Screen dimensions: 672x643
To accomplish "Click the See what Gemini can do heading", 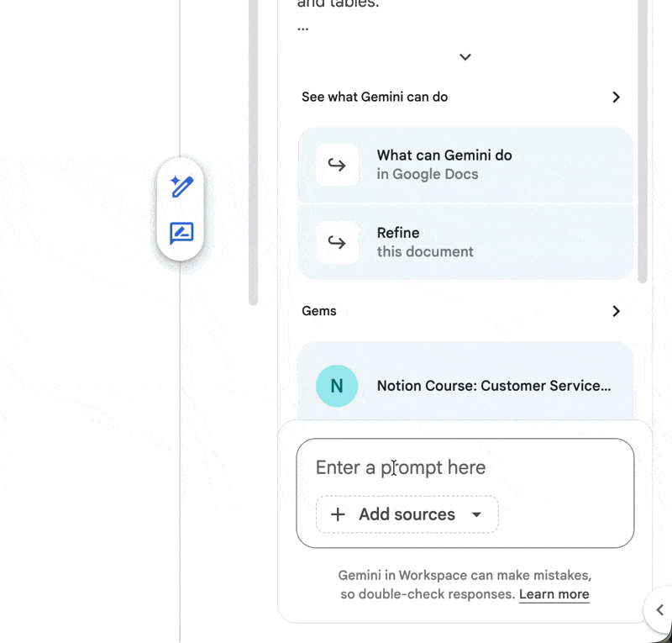I will [375, 97].
